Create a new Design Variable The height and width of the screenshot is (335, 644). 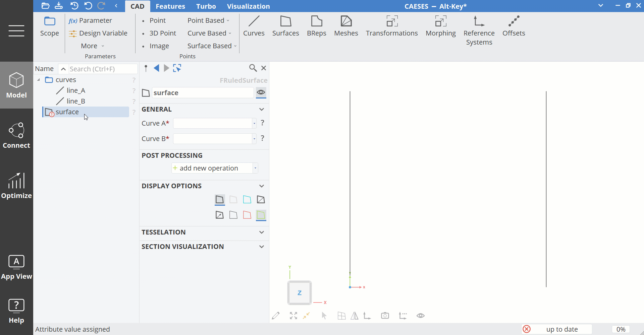point(98,33)
